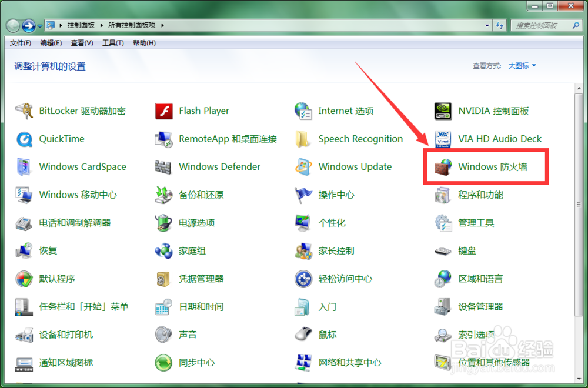Expand address bar history dropdown arrow
This screenshot has width=588, height=388.
point(487,25)
